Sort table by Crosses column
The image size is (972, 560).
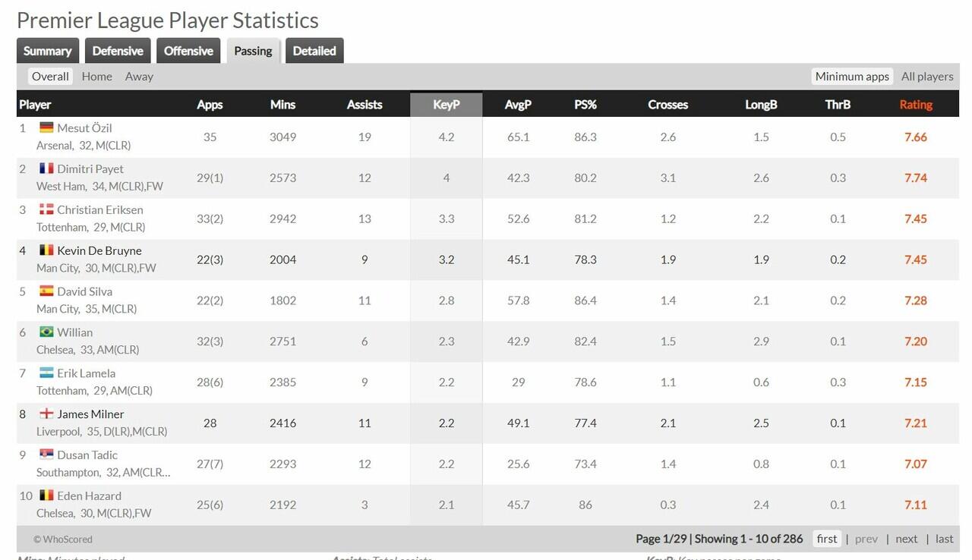(667, 105)
